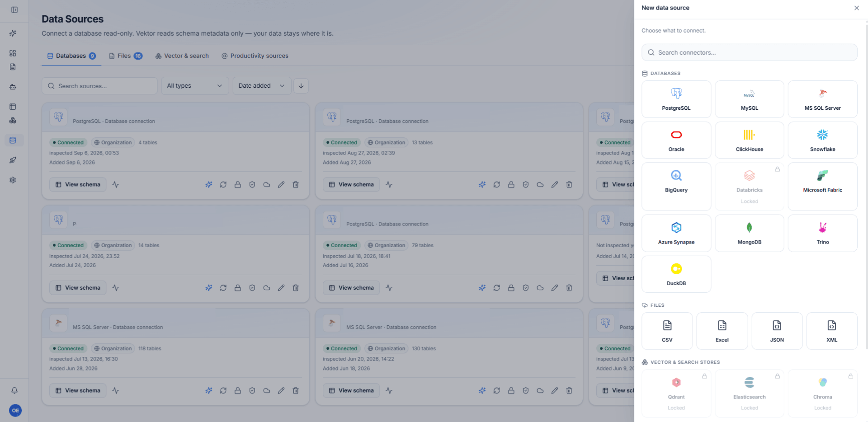Select the Snowflake connector tile
The width and height of the screenshot is (868, 422).
click(x=822, y=140)
